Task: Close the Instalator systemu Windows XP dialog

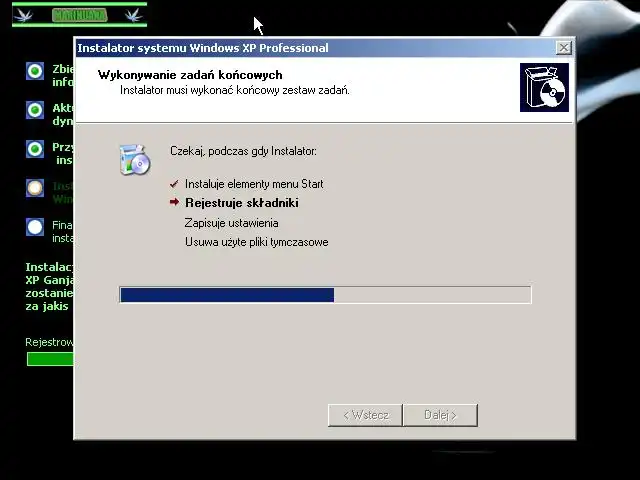Action: click(563, 48)
